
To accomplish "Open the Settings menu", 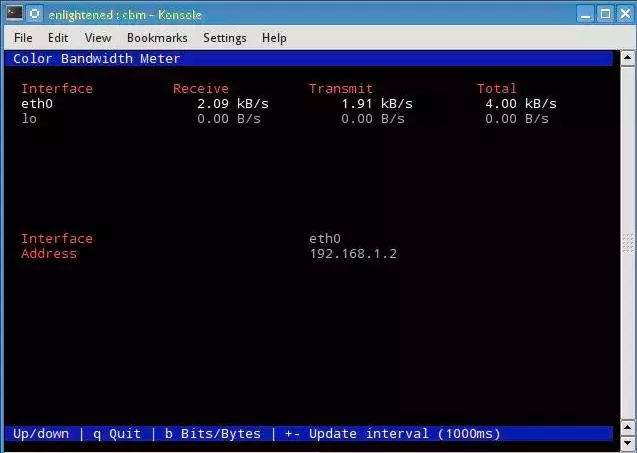I will [224, 38].
